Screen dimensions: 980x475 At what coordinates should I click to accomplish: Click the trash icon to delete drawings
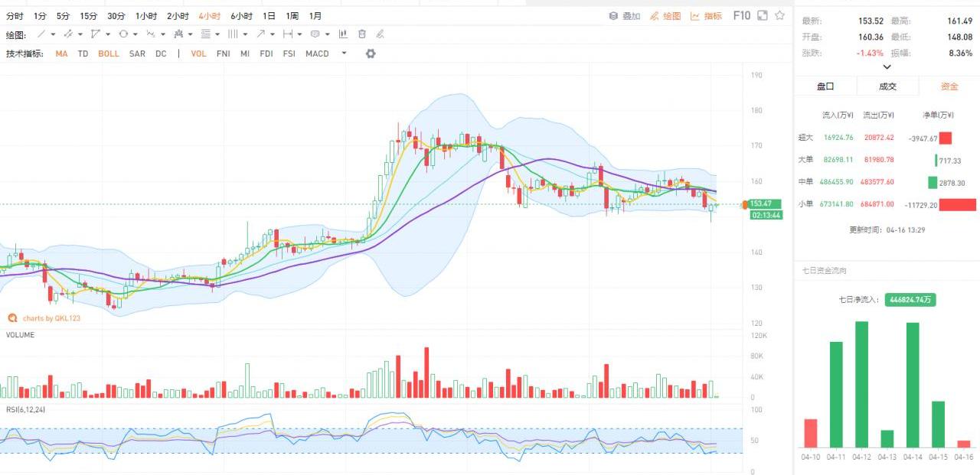click(x=361, y=34)
